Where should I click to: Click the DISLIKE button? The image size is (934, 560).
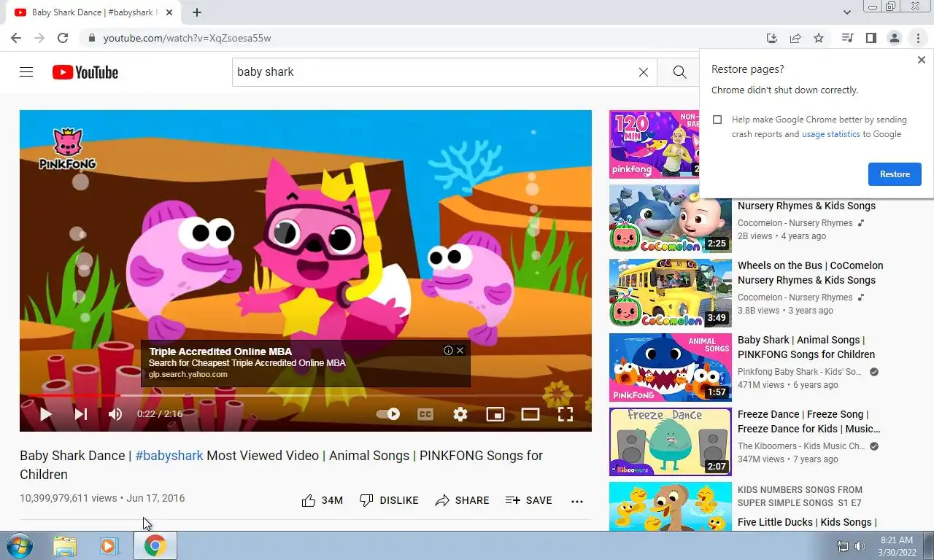click(389, 500)
